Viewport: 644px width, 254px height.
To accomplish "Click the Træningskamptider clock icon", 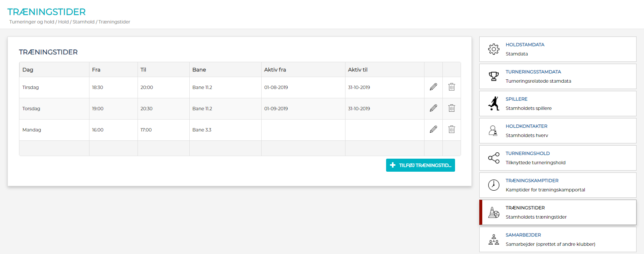I will point(493,185).
